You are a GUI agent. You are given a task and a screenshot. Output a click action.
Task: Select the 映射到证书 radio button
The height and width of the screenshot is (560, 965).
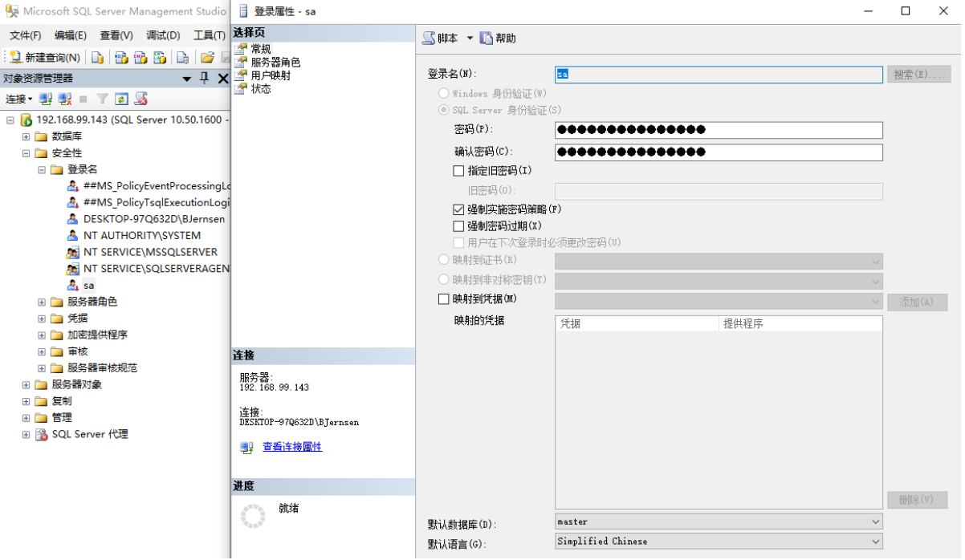[443, 260]
